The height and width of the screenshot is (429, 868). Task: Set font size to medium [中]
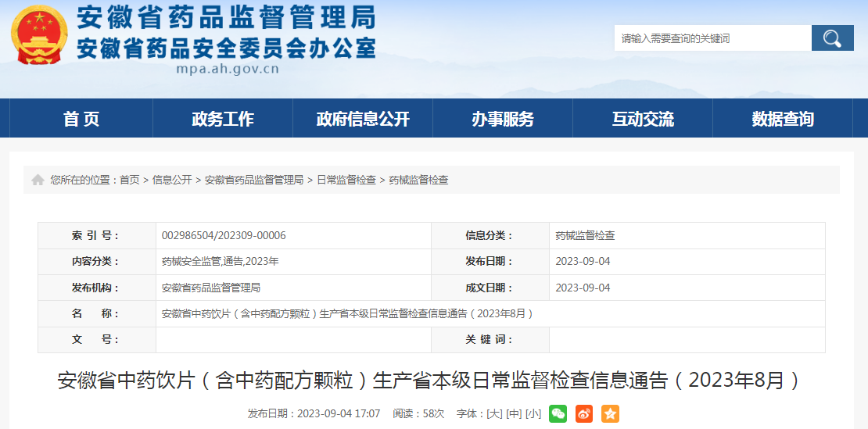(x=514, y=413)
